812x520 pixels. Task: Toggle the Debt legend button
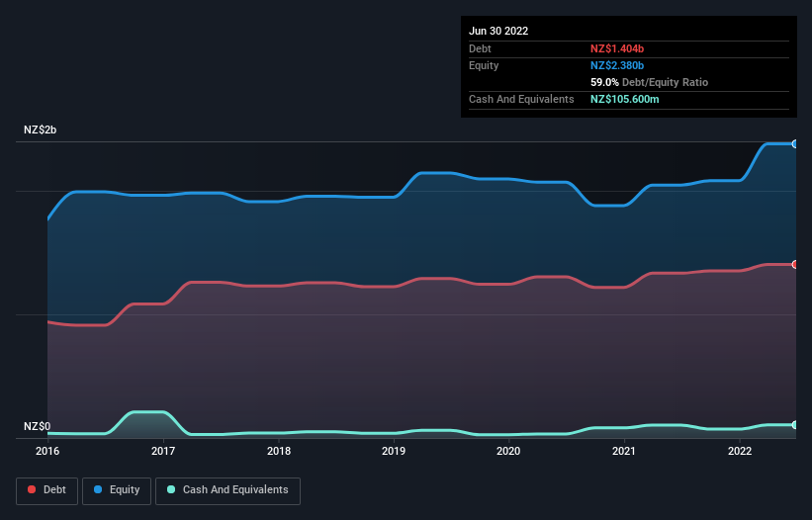point(46,490)
